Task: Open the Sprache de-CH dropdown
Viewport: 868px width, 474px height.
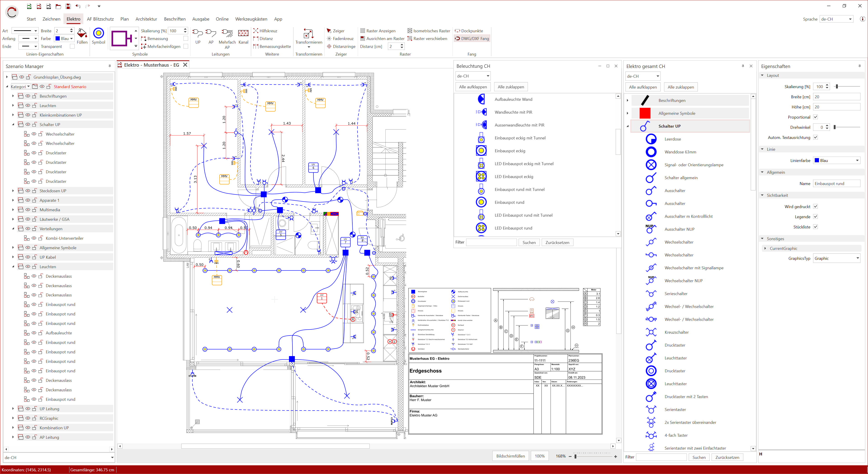Action: (851, 19)
